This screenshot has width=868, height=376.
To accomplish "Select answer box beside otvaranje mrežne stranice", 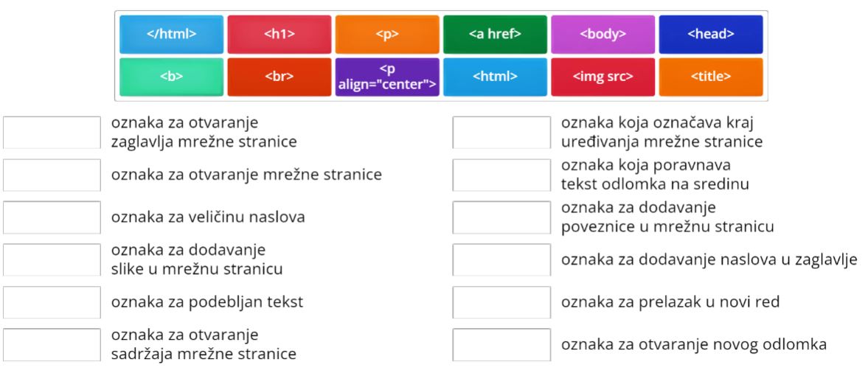I will [x=52, y=175].
